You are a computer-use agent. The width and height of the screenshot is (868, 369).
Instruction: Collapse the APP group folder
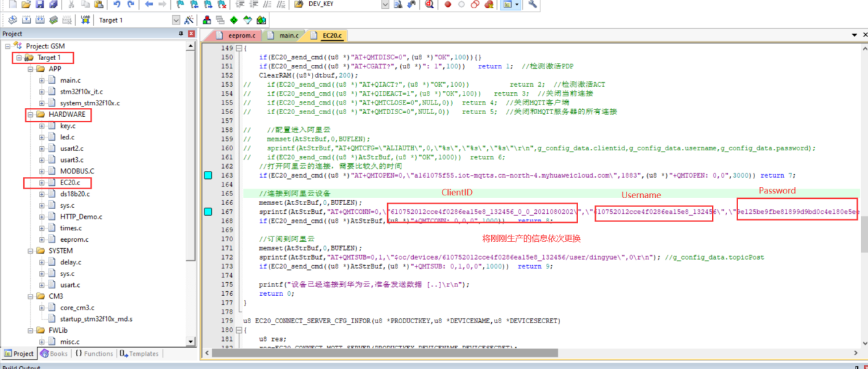tap(30, 69)
